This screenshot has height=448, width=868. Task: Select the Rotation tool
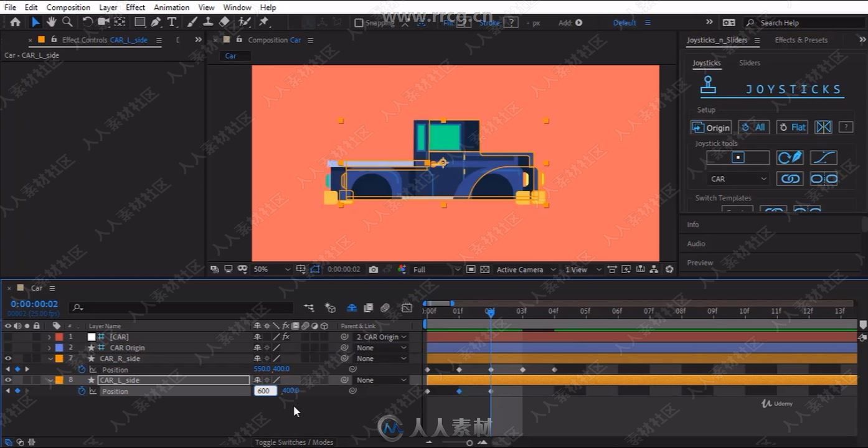click(x=88, y=22)
